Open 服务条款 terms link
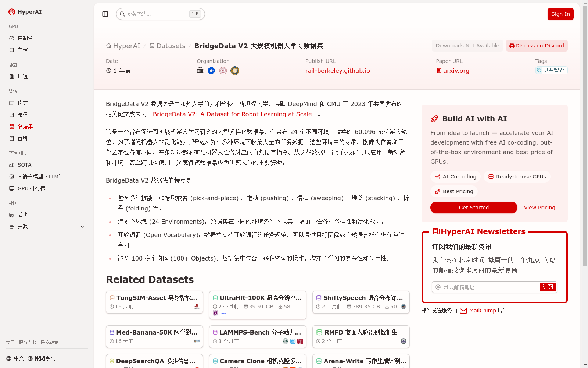The image size is (588, 368). (28, 343)
